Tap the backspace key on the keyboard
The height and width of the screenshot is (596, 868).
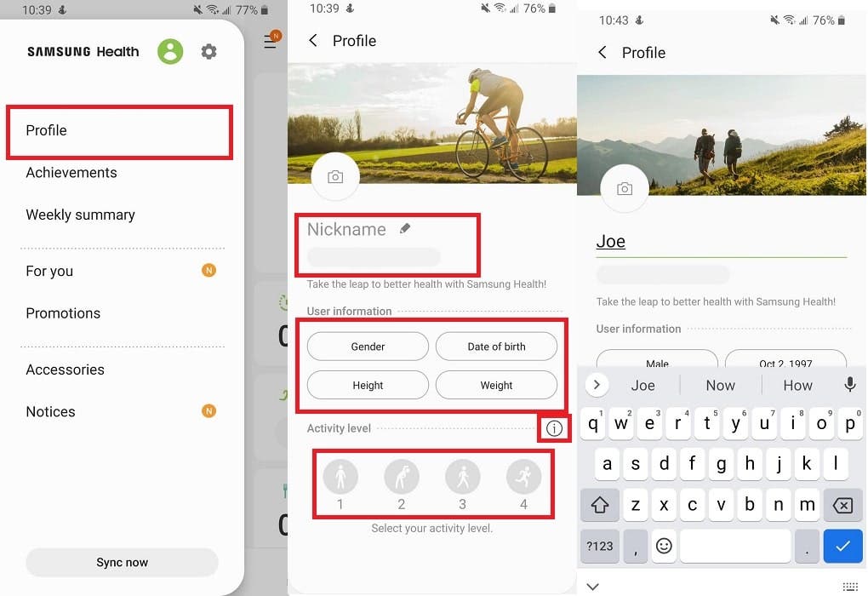point(842,505)
